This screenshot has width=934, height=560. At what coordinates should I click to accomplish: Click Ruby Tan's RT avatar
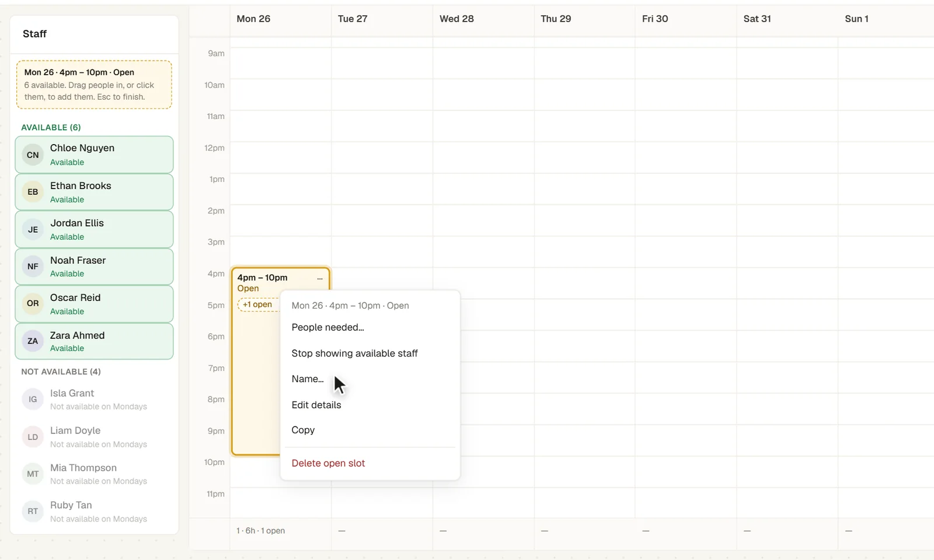(33, 512)
